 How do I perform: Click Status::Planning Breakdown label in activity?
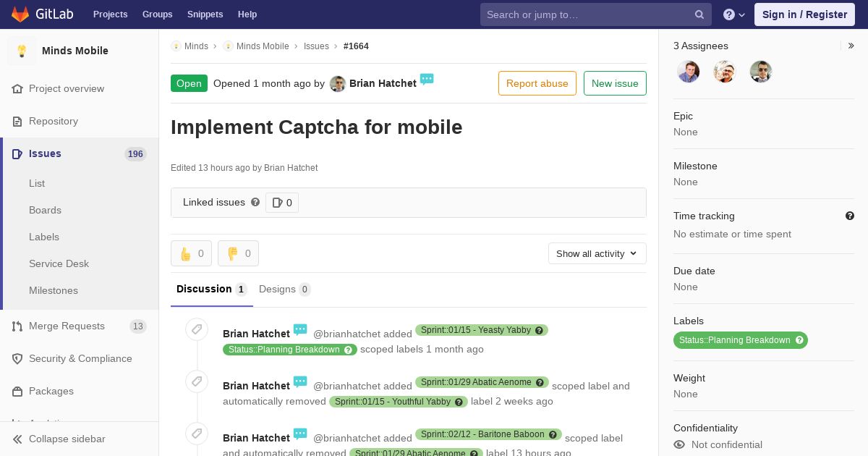(x=284, y=350)
